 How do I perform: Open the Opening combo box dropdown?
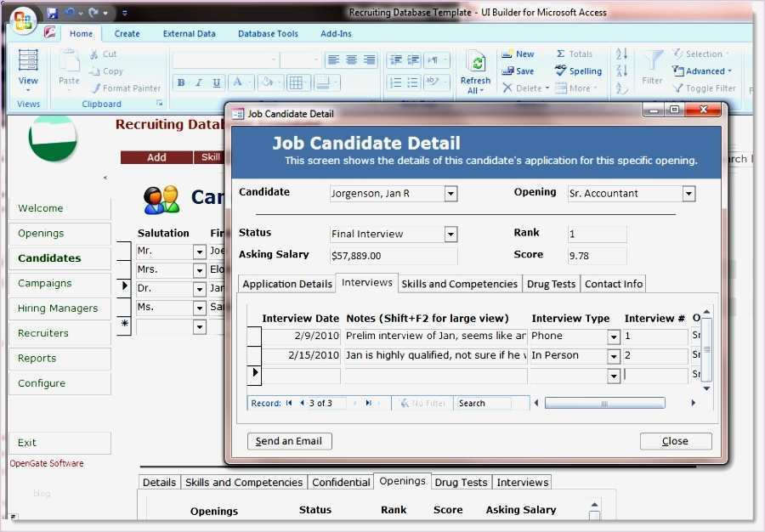pyautogui.click(x=688, y=194)
